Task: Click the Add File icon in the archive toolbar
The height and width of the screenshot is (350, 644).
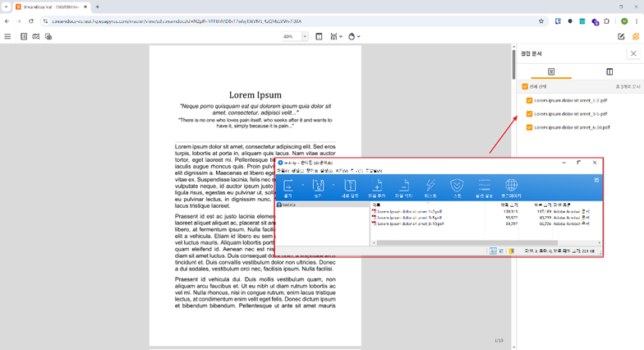Action: [377, 187]
